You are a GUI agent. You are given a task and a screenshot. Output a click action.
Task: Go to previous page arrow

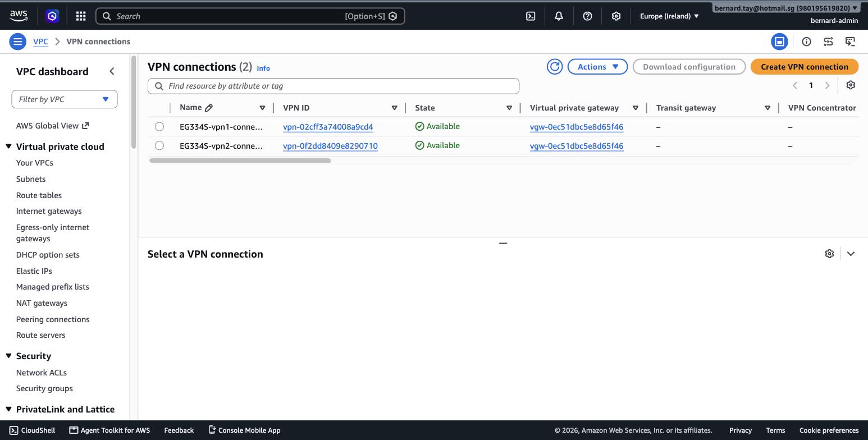(795, 85)
